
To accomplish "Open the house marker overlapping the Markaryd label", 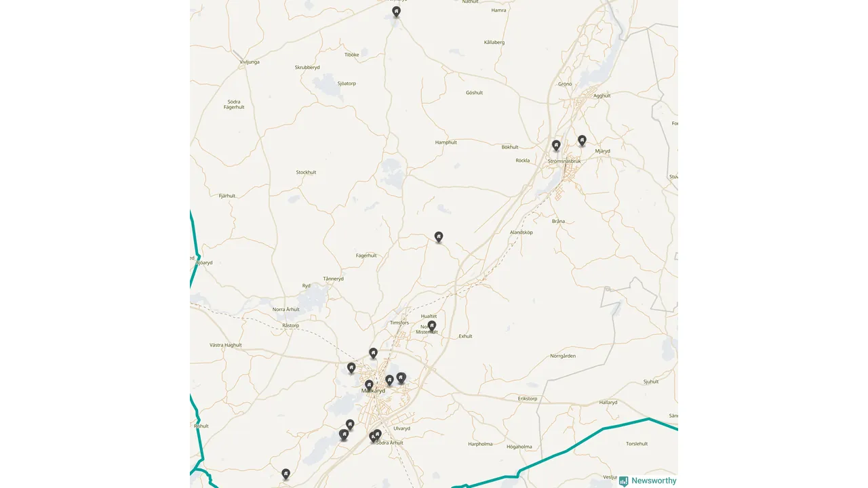I will tap(369, 386).
